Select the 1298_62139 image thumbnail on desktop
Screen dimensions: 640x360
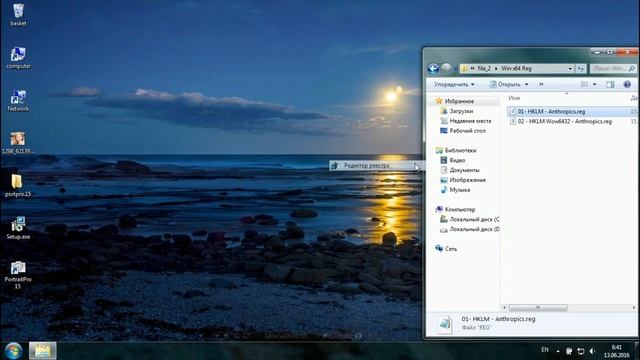pos(18,143)
